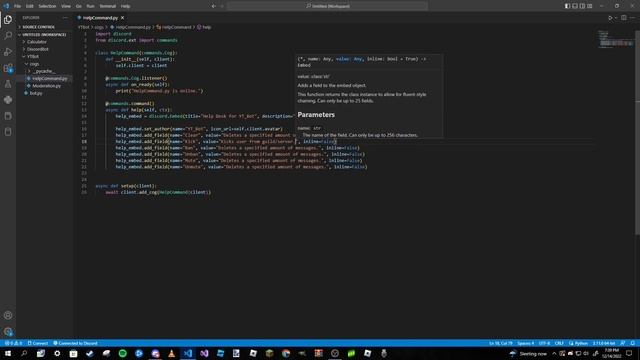
Task: Open Explorer views and more actions ellipsis
Action: pos(65,18)
